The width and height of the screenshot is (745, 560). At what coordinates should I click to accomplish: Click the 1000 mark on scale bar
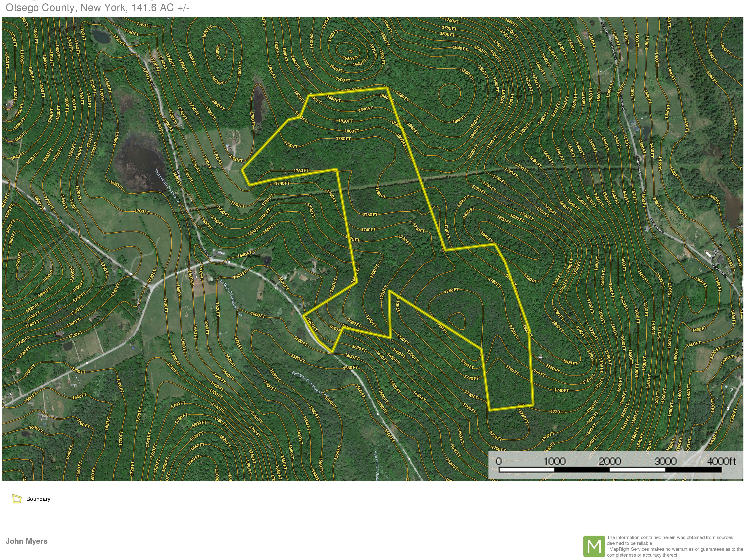click(555, 461)
